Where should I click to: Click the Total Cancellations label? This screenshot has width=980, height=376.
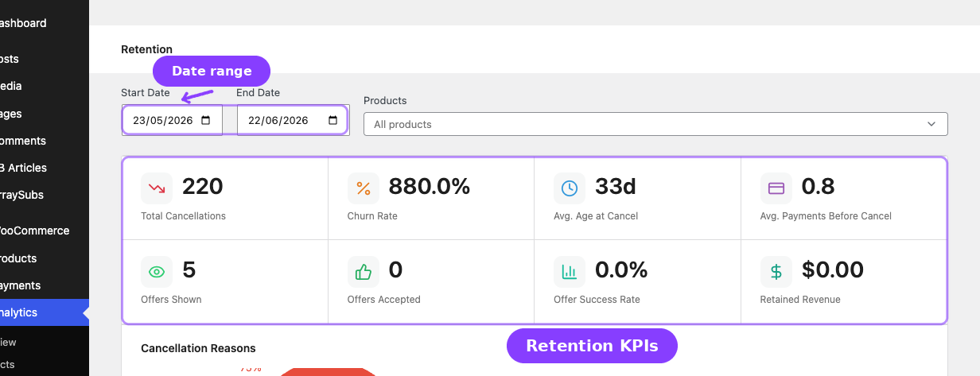pos(183,216)
